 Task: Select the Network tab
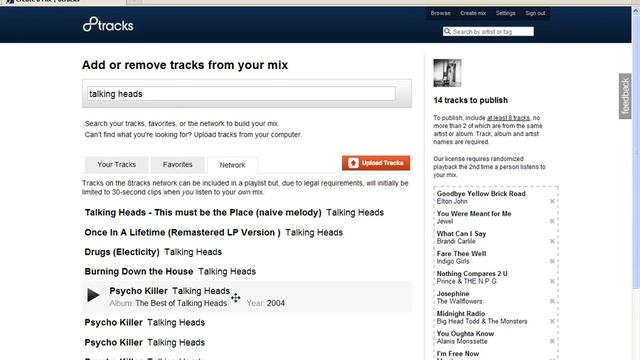(232, 165)
